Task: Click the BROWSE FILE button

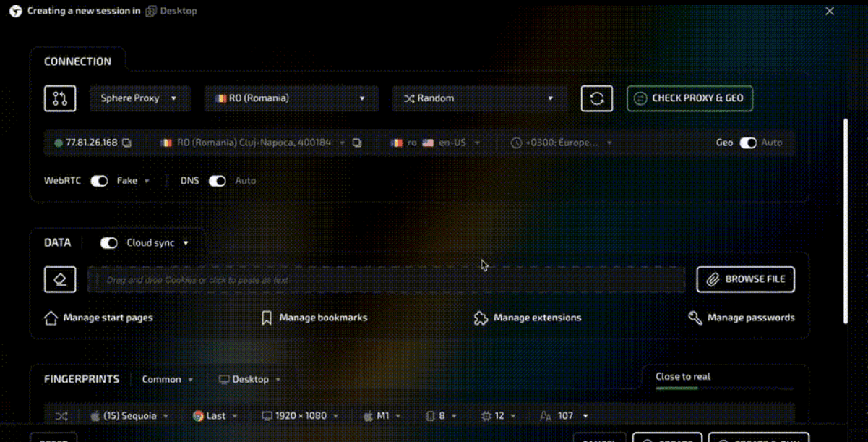Action: click(x=745, y=279)
